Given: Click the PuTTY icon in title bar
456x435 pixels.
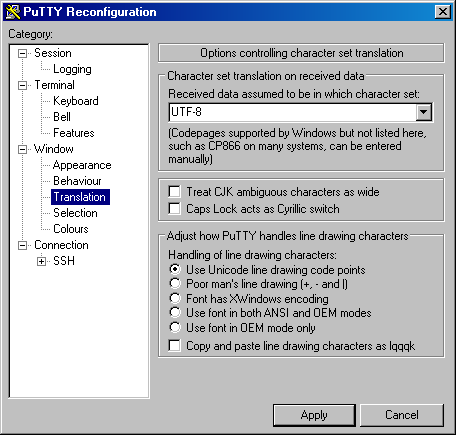Looking at the screenshot, I should [x=13, y=12].
